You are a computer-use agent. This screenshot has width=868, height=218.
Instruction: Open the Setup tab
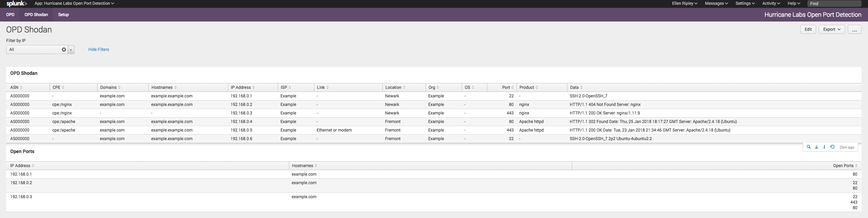tap(63, 15)
